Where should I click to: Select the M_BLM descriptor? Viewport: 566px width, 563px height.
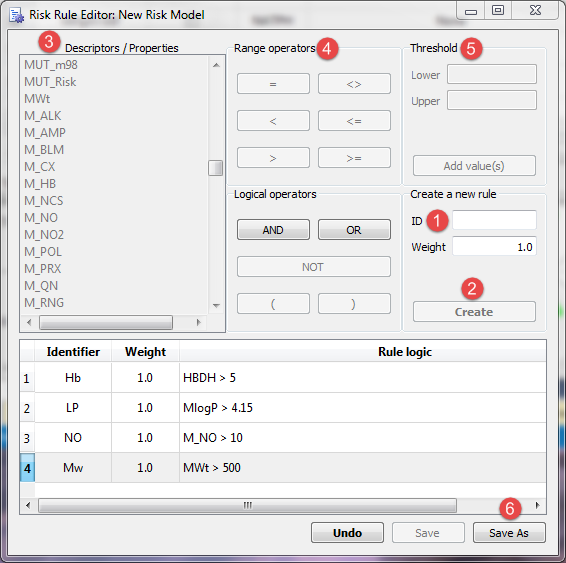[x=44, y=150]
